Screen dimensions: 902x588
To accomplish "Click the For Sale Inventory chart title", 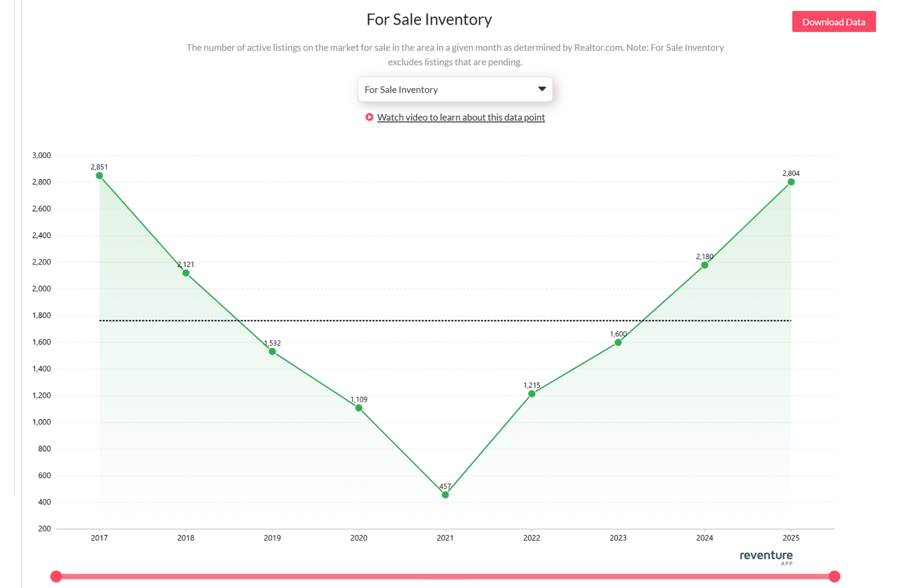I will [429, 19].
